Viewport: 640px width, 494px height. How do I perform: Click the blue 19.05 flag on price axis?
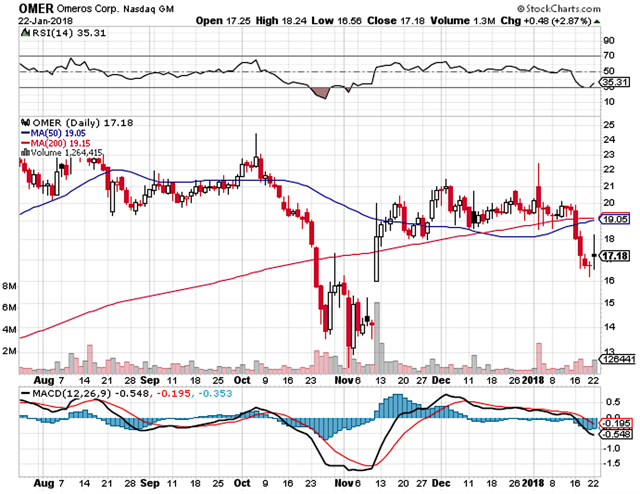[615, 219]
